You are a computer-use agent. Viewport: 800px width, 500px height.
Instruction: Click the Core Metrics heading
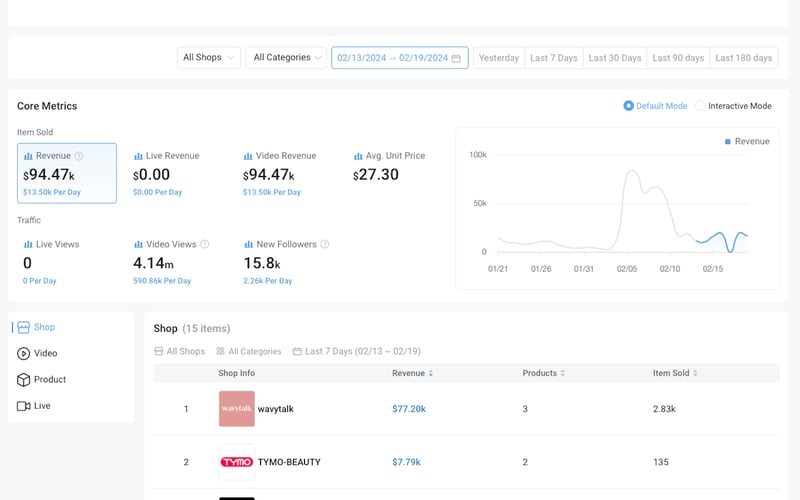coord(47,106)
